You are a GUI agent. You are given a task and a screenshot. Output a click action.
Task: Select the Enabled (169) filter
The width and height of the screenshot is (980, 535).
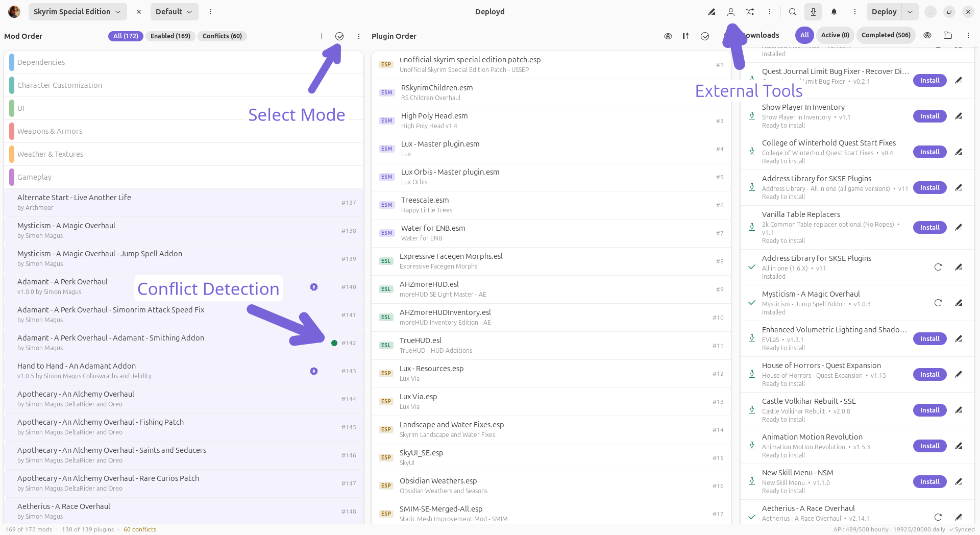click(170, 36)
